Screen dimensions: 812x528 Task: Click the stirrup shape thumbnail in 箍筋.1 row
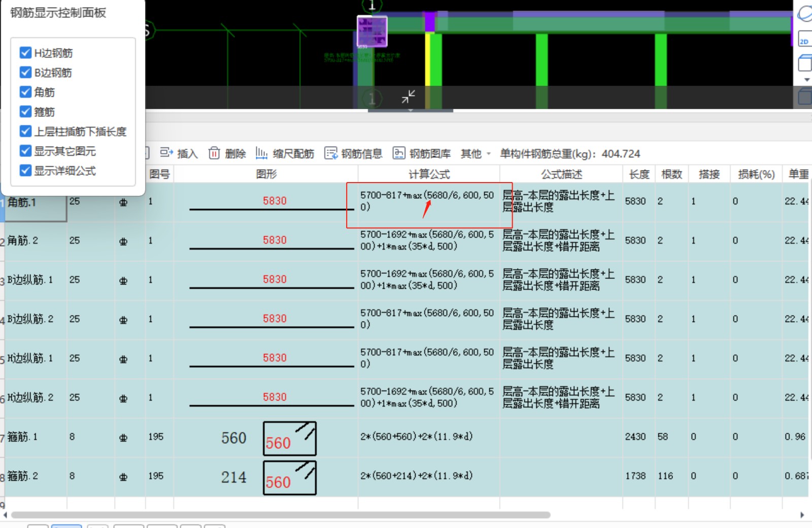(290, 438)
